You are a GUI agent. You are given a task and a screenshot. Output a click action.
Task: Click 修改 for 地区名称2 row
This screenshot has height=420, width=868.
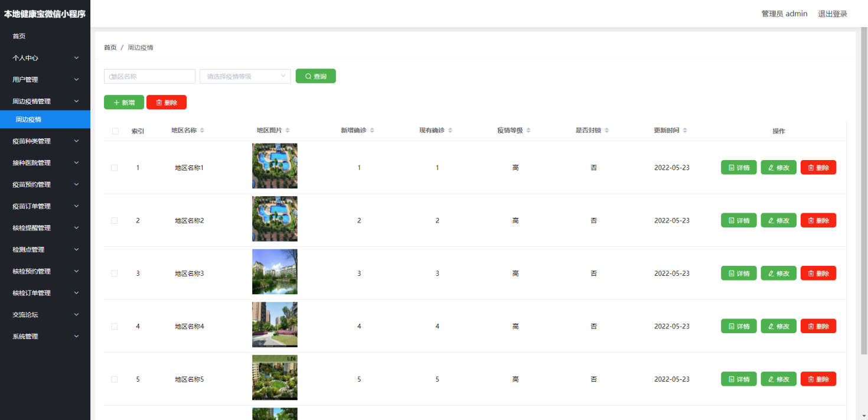pos(778,220)
